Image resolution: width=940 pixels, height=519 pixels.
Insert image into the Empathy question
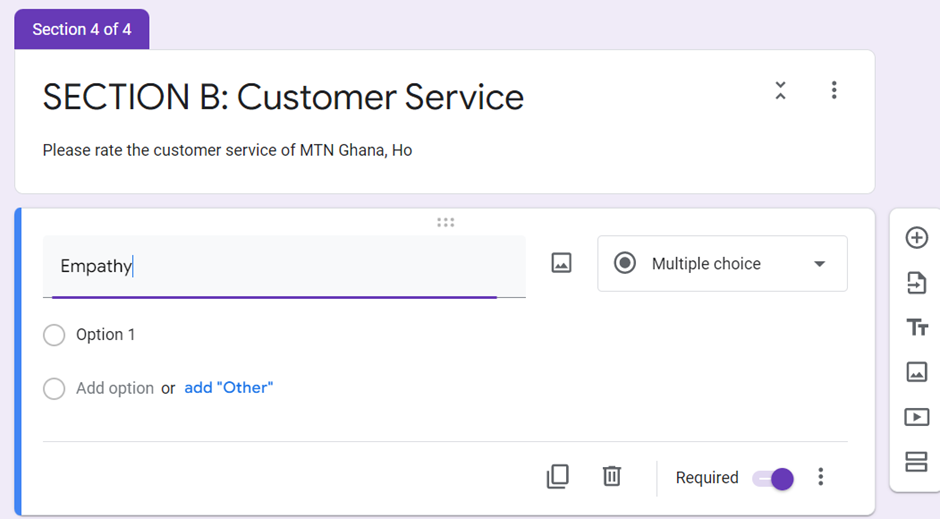(x=561, y=263)
